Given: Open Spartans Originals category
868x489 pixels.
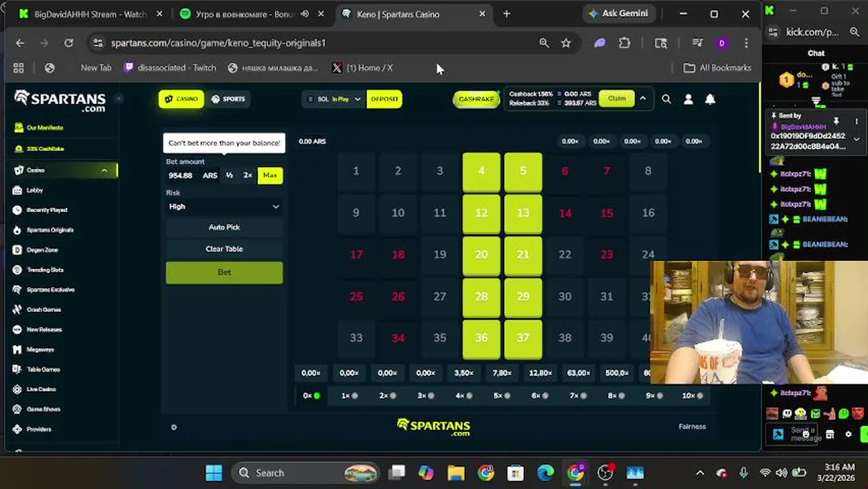Looking at the screenshot, I should pyautogui.click(x=50, y=230).
